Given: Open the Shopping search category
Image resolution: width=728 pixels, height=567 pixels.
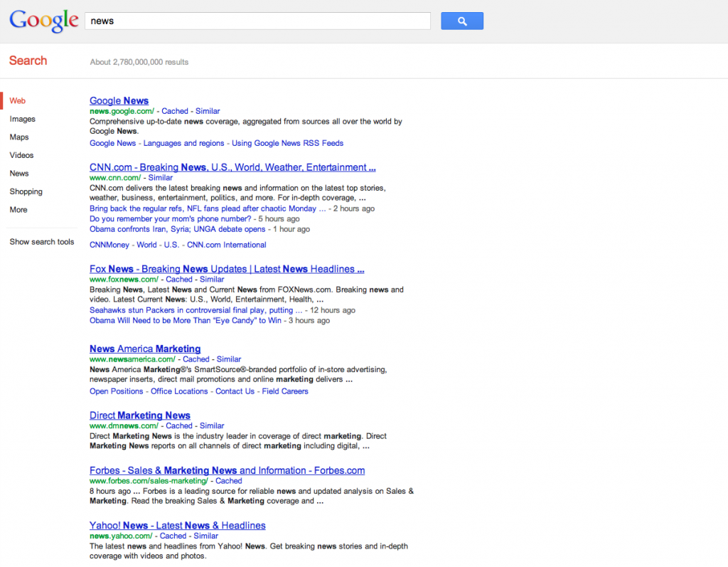Looking at the screenshot, I should (x=26, y=191).
